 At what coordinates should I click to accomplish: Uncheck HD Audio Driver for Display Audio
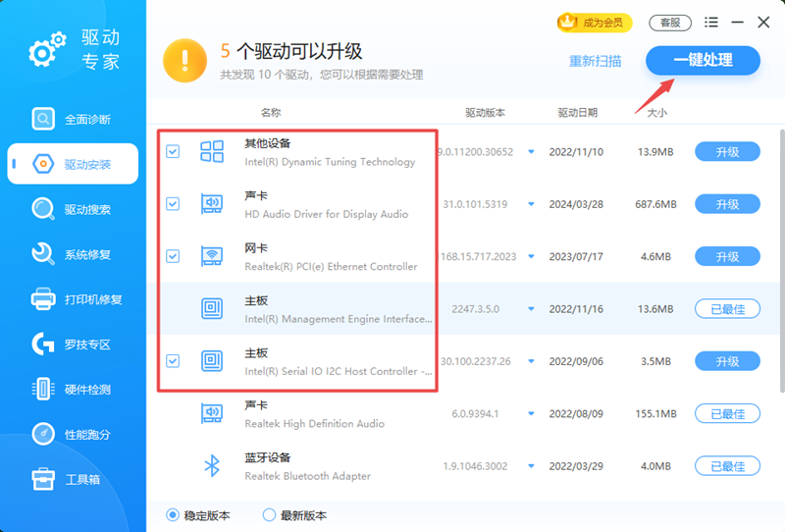coord(173,204)
